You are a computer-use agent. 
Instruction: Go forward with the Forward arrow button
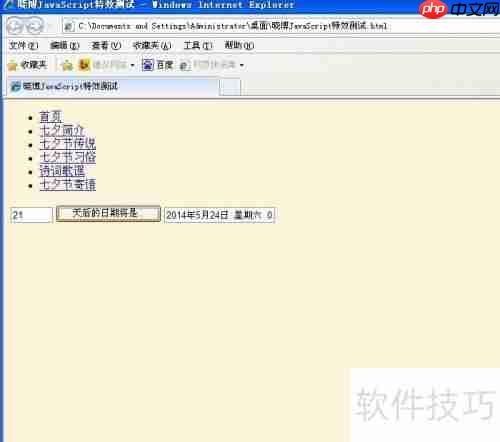click(35, 26)
